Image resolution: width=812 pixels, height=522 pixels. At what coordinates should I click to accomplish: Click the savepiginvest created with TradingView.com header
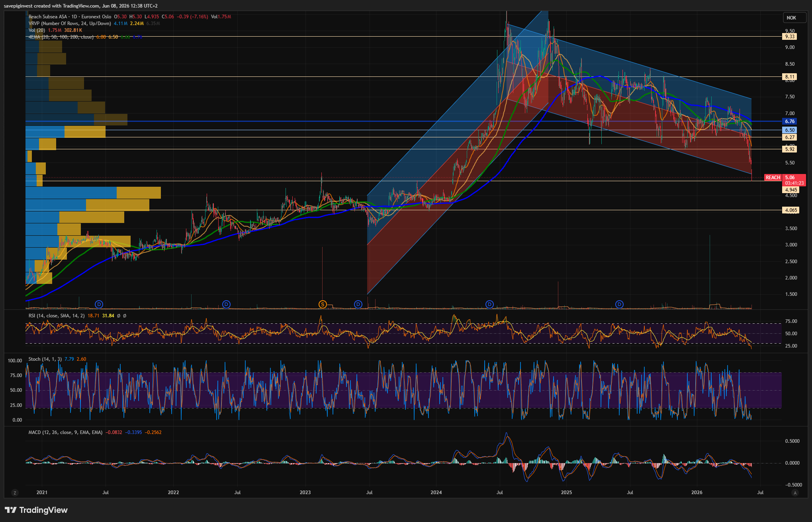[80, 6]
